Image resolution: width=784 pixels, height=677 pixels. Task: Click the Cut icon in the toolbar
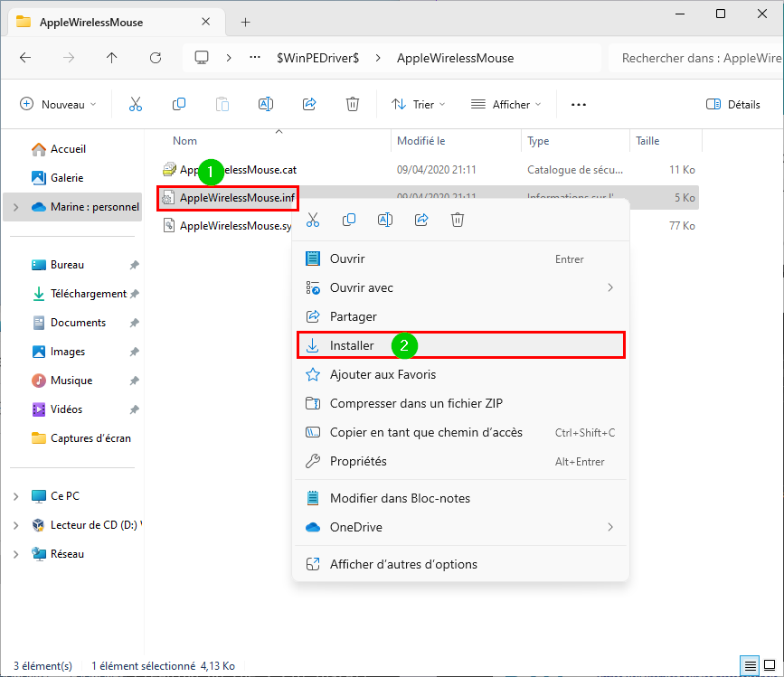[136, 105]
